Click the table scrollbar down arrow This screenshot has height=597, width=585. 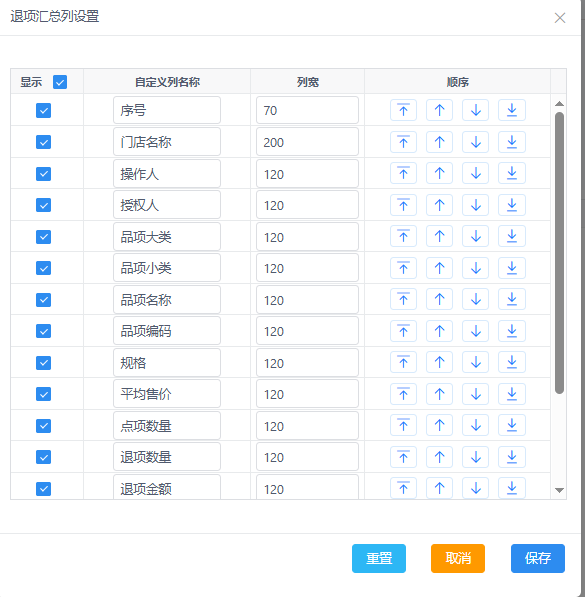[559, 490]
